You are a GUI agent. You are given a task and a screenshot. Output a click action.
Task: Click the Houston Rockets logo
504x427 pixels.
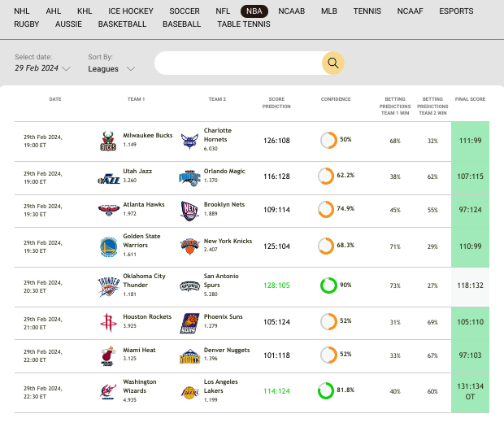click(108, 323)
